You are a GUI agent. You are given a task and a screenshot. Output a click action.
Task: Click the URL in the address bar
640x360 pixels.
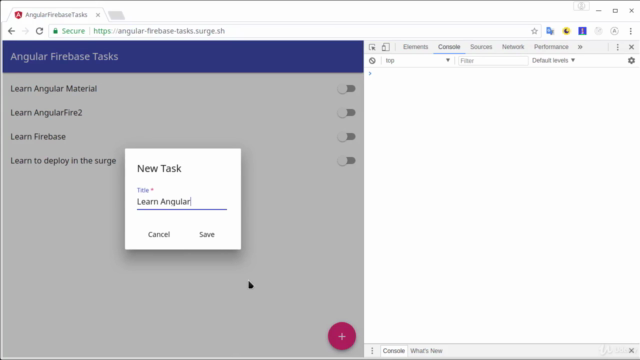(159, 31)
